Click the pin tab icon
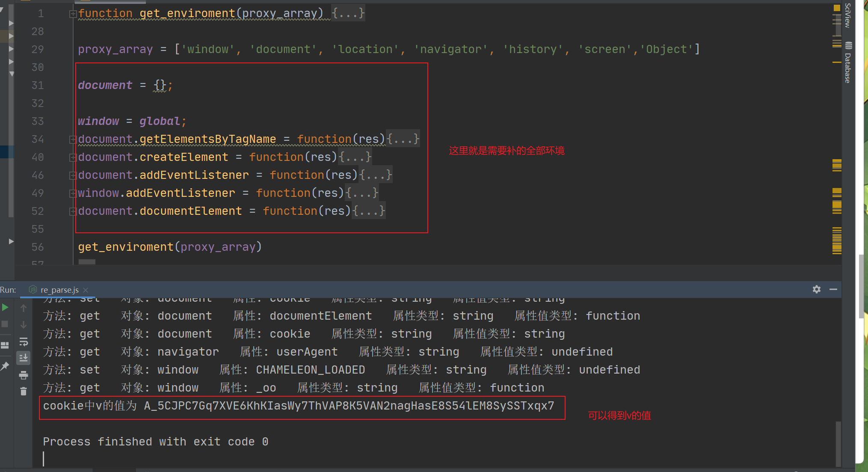The width and height of the screenshot is (868, 472). point(5,366)
